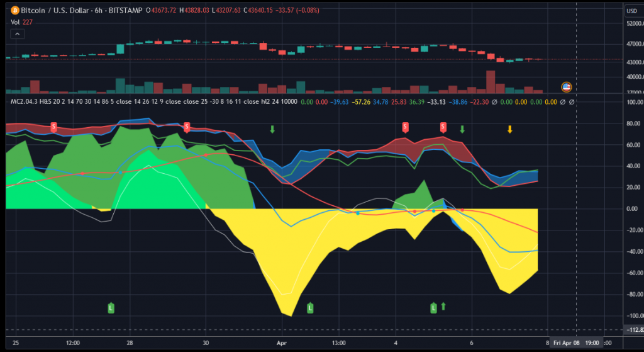This screenshot has height=352, width=644.
Task: Collapse the indicator legend with chevron button
Action: click(x=18, y=33)
